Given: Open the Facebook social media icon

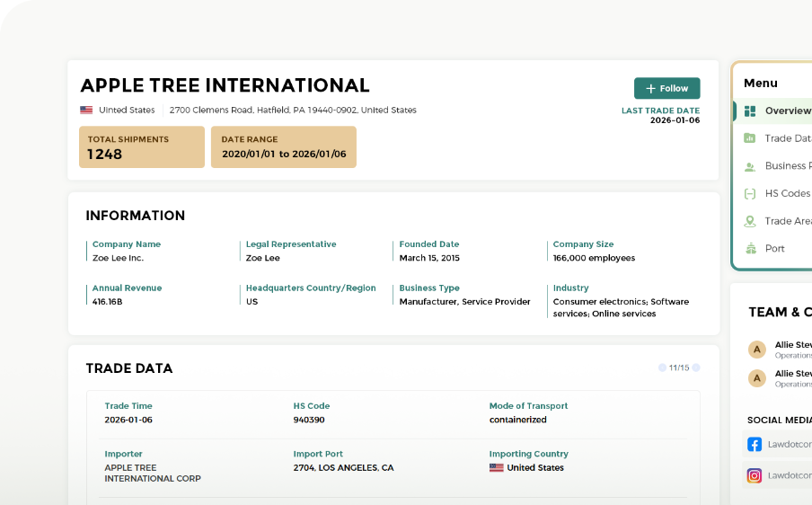Looking at the screenshot, I should [755, 444].
